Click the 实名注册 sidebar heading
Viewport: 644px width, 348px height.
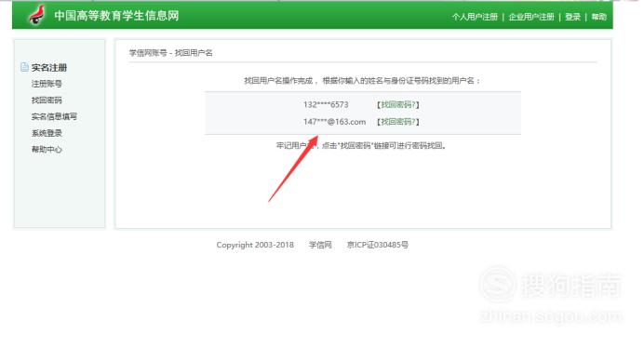(49, 67)
